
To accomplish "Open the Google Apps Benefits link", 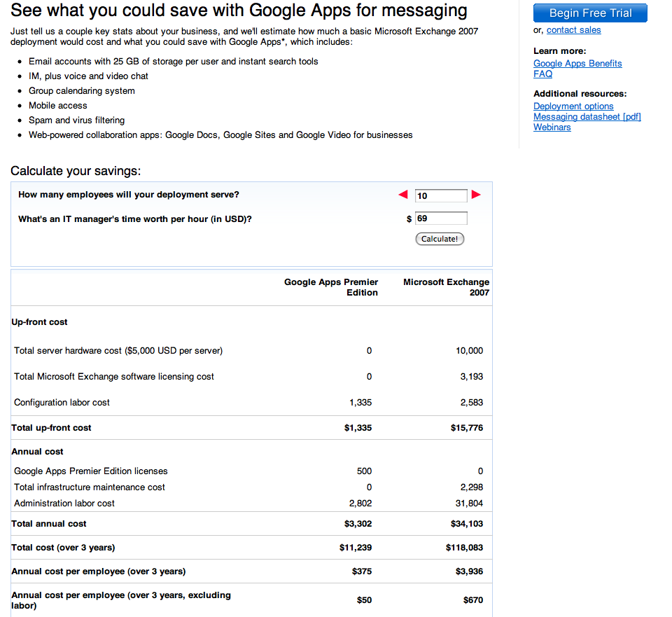I will point(577,64).
